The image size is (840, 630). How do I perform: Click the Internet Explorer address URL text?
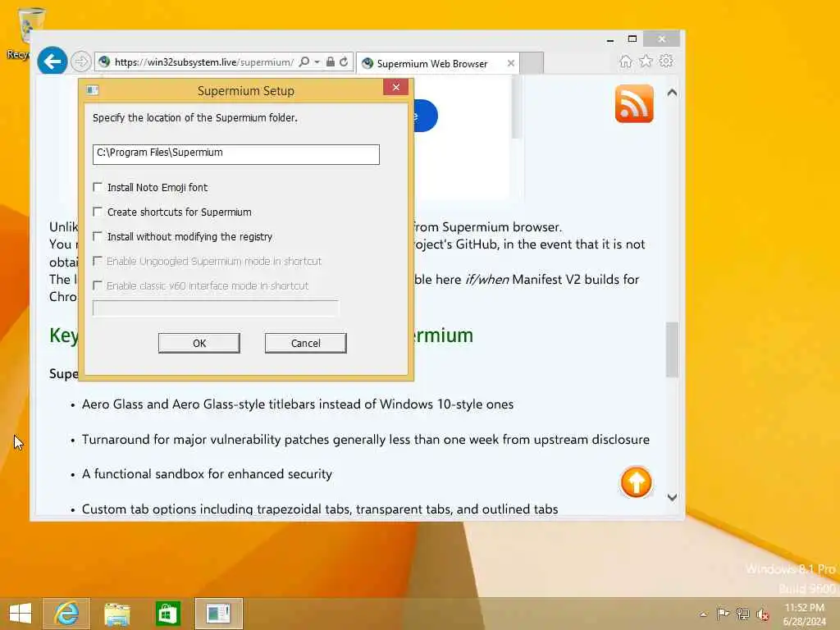[x=204, y=62]
